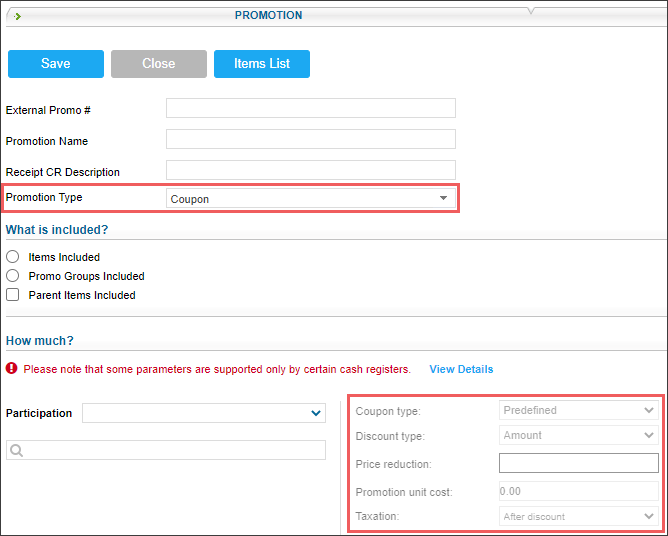Expand the Taxation dropdown

pos(579,516)
